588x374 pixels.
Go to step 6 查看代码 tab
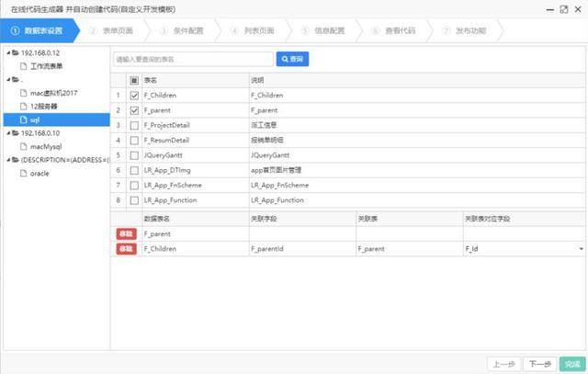394,30
